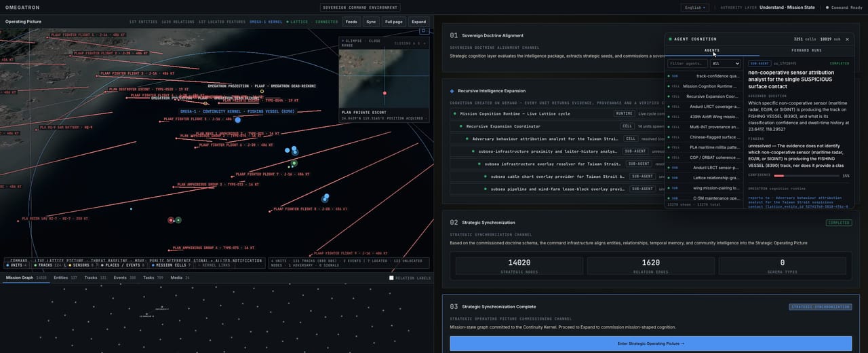Focus the Filter agents input field
Image resolution: width=868 pixels, height=353 pixels.
pyautogui.click(x=688, y=63)
